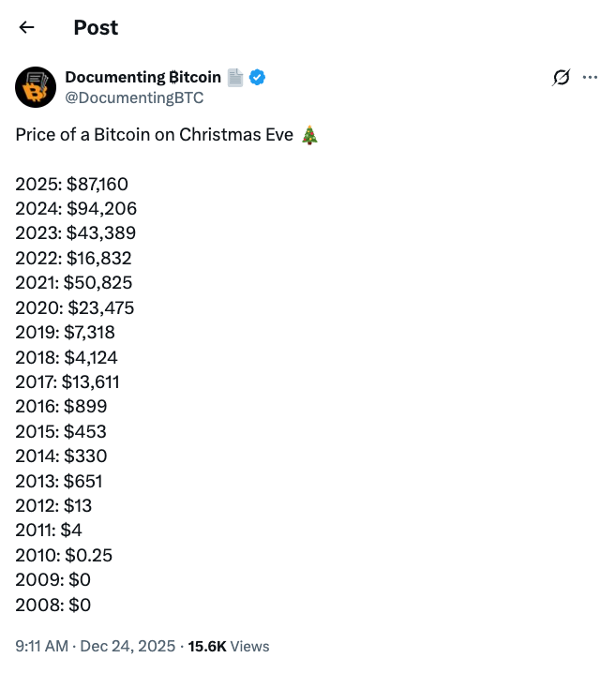Click the 2010: $0.25 line
The image size is (616, 673).
64,555
